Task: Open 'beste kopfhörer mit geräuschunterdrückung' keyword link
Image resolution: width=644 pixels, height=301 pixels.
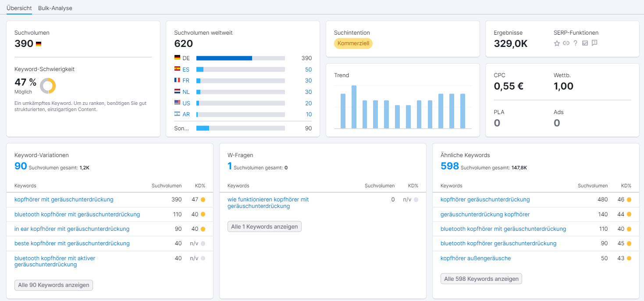Action: (72, 243)
